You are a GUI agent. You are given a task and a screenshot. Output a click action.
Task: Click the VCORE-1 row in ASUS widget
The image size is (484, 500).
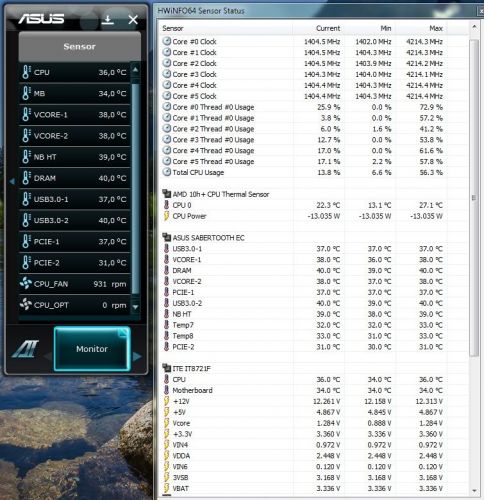(74, 115)
